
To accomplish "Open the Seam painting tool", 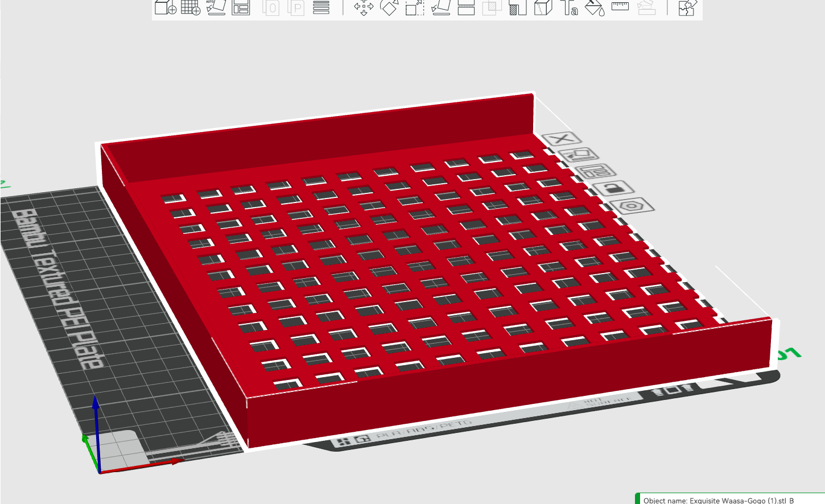I will [x=543, y=7].
